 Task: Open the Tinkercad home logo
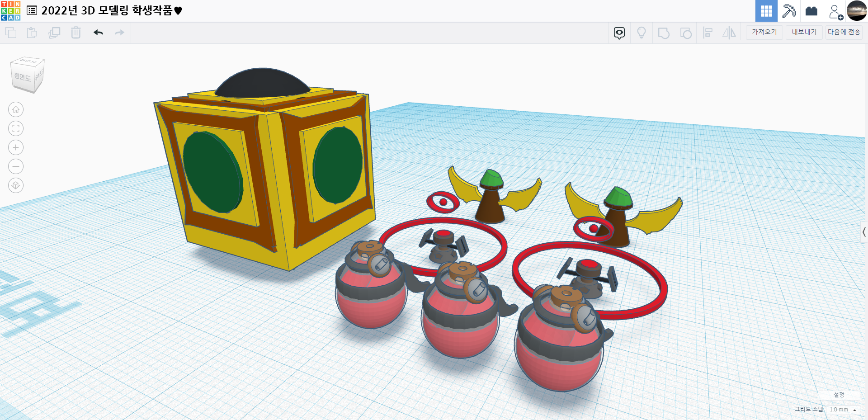click(11, 11)
